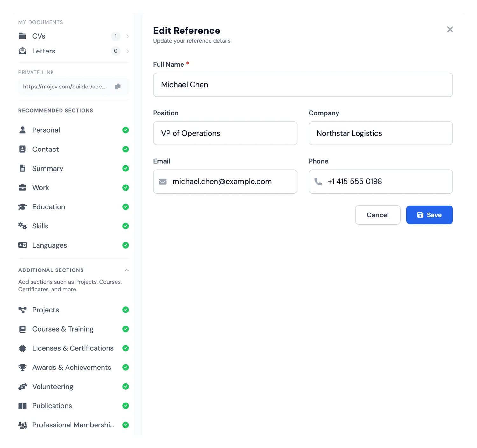
Task: Open the CVs documents list
Action: (74, 36)
